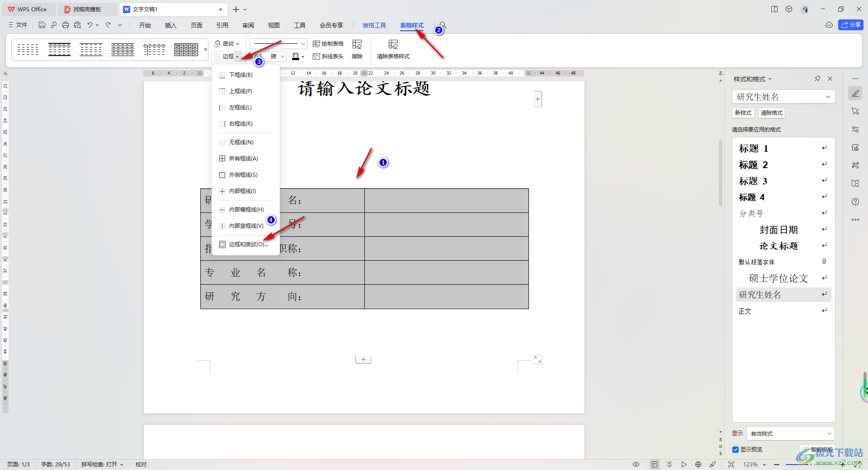Click the New Style button
Screen dimensions: 868x470
click(743, 113)
